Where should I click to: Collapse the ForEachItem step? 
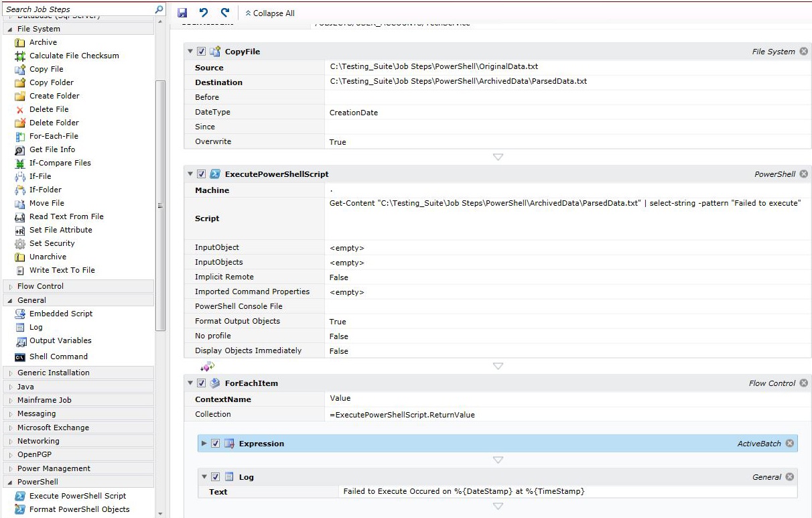191,383
